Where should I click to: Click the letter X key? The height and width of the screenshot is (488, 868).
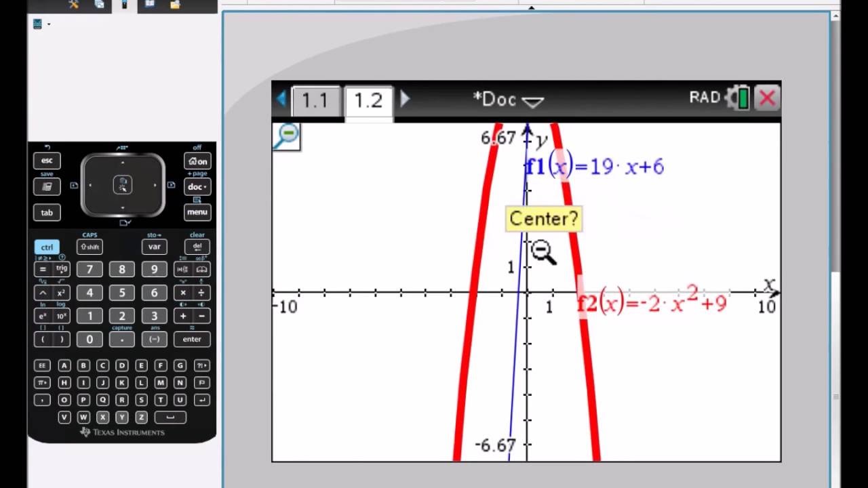(102, 418)
